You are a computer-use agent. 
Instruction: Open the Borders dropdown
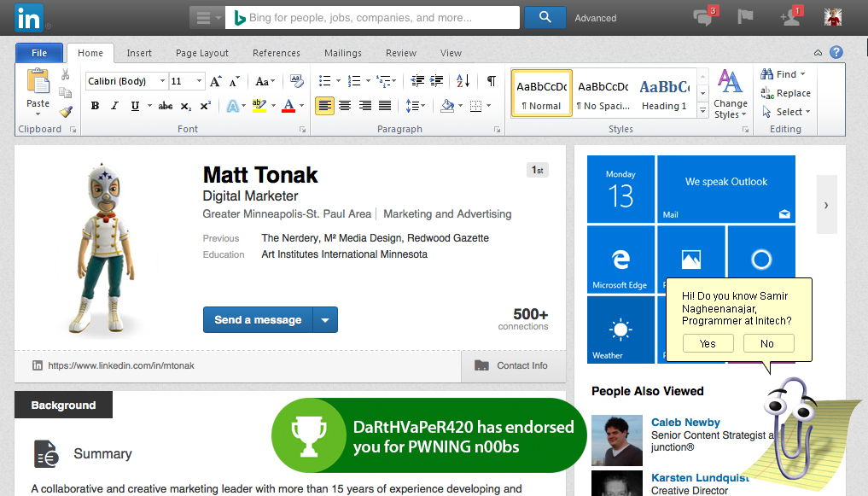pos(489,106)
